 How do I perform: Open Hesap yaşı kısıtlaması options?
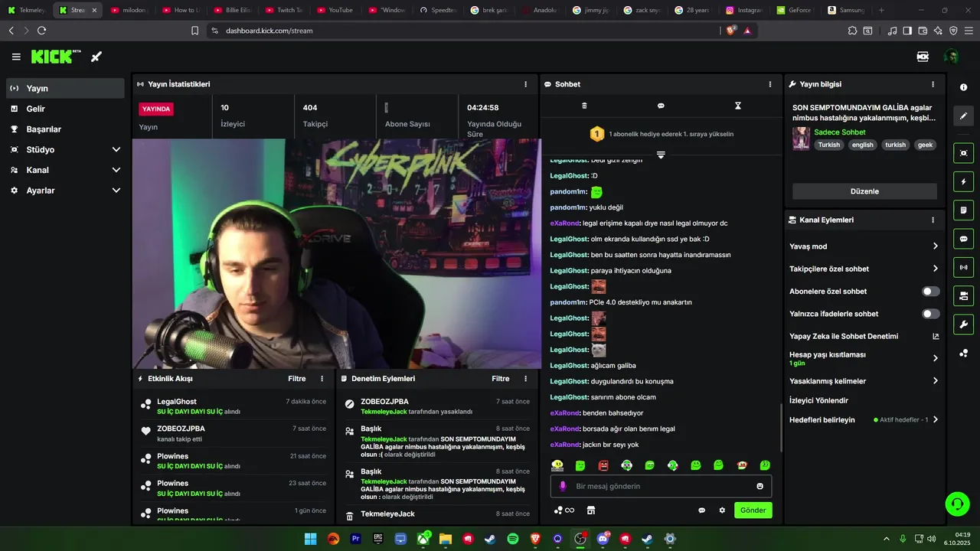point(935,358)
